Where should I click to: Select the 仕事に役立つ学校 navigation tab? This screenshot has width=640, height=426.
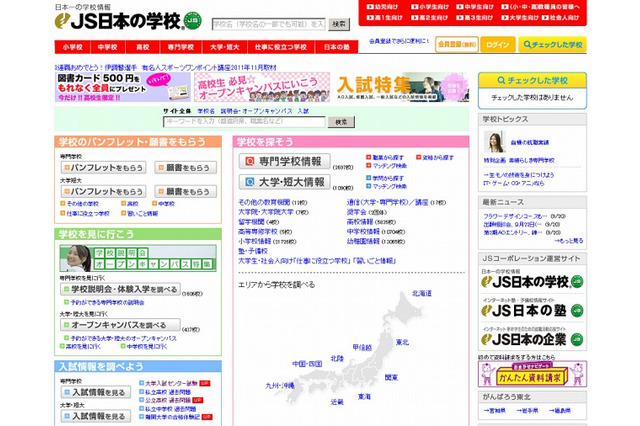[281, 47]
